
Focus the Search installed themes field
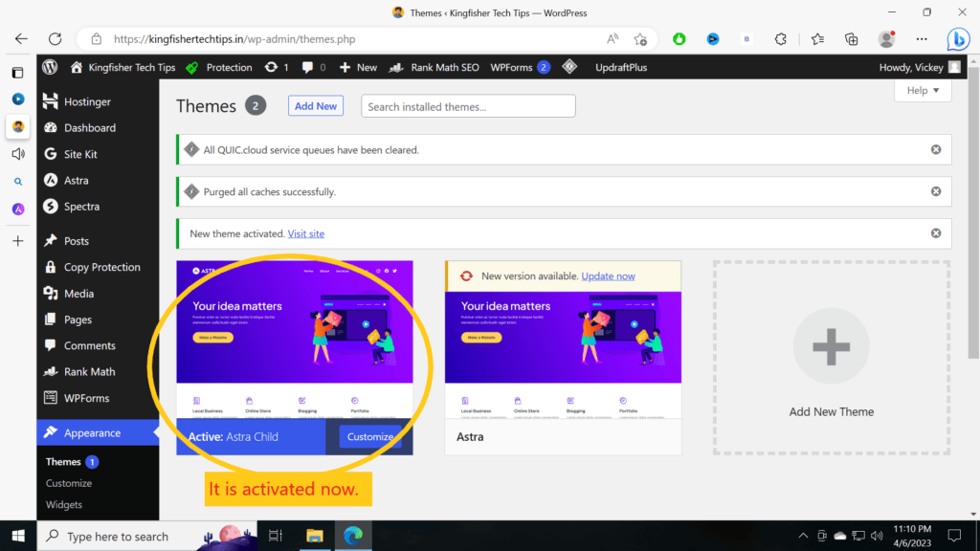[468, 106]
